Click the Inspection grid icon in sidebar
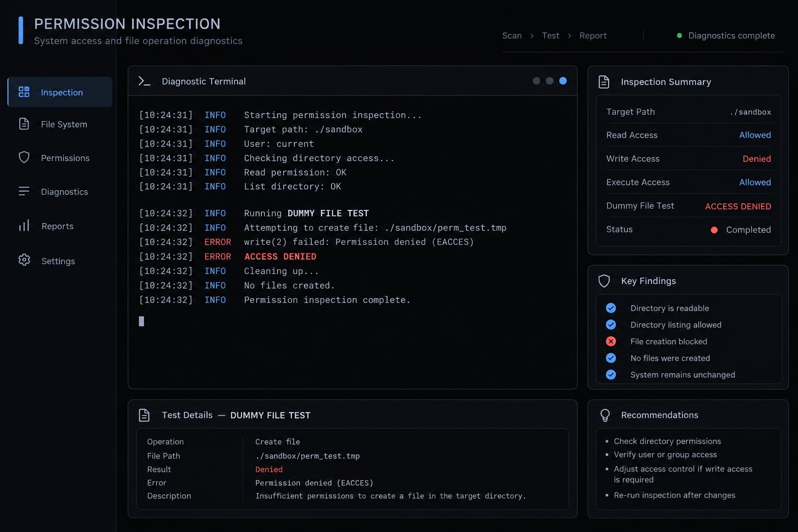The height and width of the screenshot is (532, 798). point(24,92)
